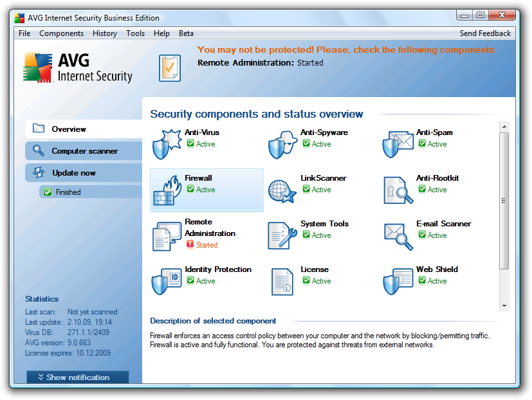Click the scrollbar up arrow
532x400 pixels.
[x=504, y=127]
